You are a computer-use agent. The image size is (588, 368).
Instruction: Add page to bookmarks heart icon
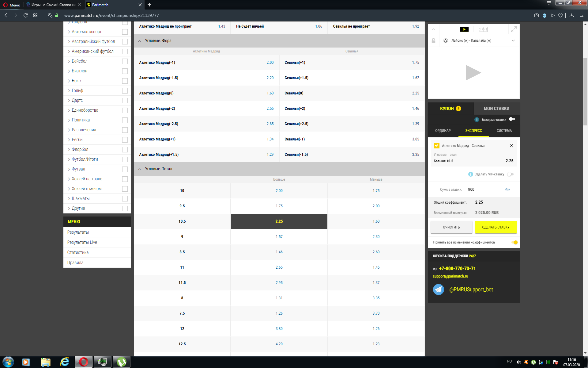(560, 15)
